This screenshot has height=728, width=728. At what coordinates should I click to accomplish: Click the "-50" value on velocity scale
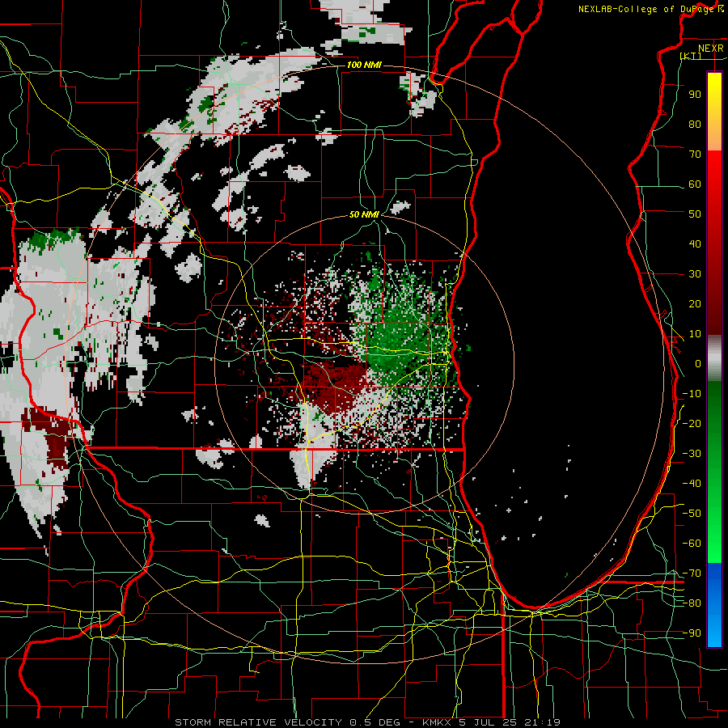[692, 514]
